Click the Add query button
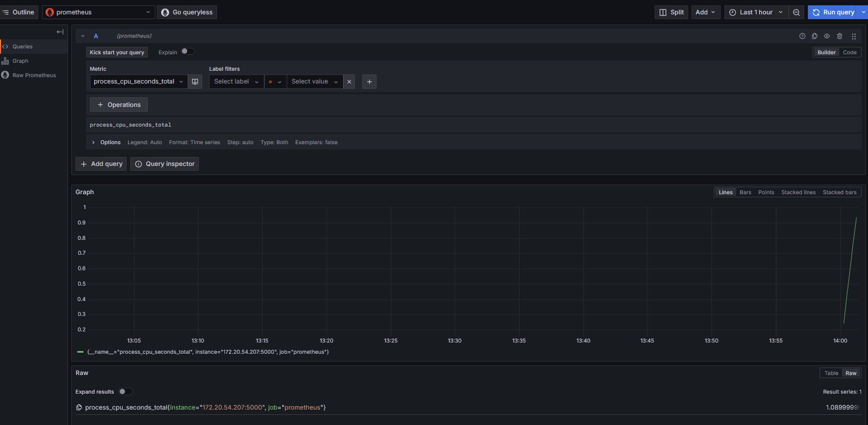 pos(101,164)
